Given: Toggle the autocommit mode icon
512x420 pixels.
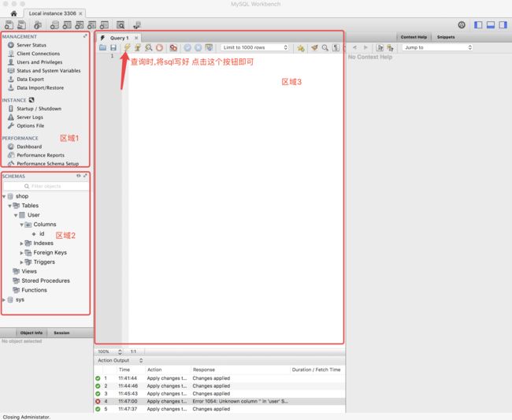Looking at the screenshot, I should (209, 48).
